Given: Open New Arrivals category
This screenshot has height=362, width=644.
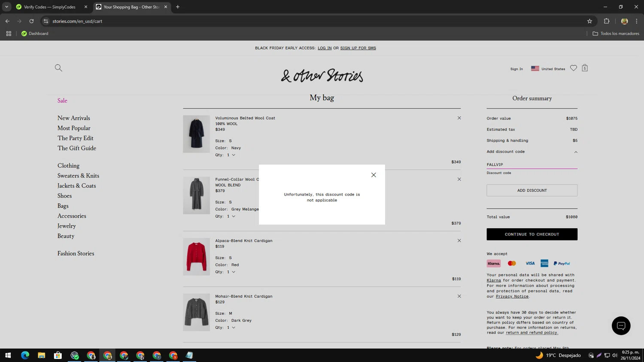Looking at the screenshot, I should [74, 118].
